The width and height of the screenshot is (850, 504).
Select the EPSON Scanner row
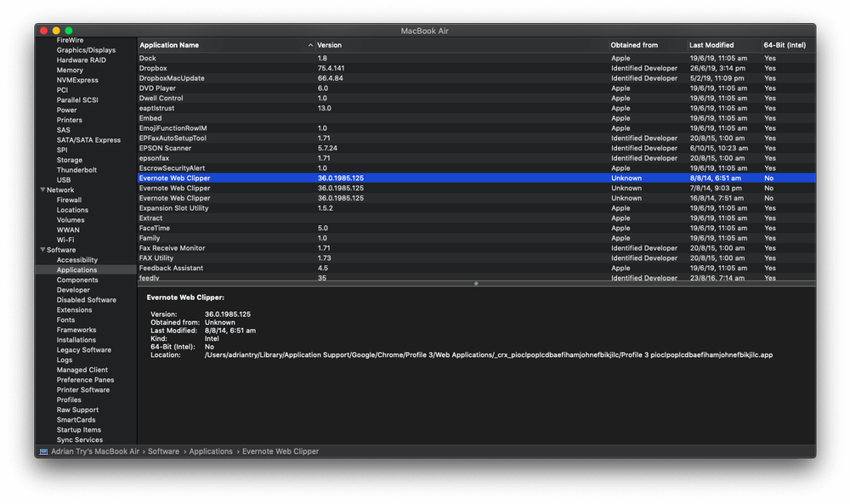click(477, 148)
